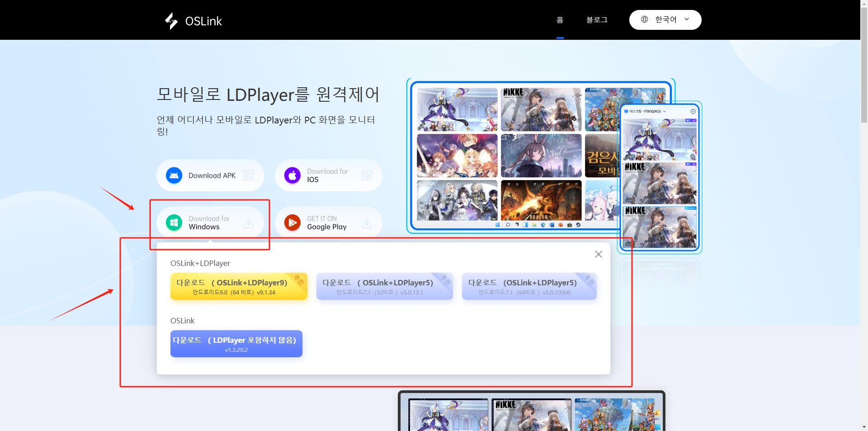
Task: Download OSLink+LDPlayer9 Android 9.0 package
Action: [239, 286]
